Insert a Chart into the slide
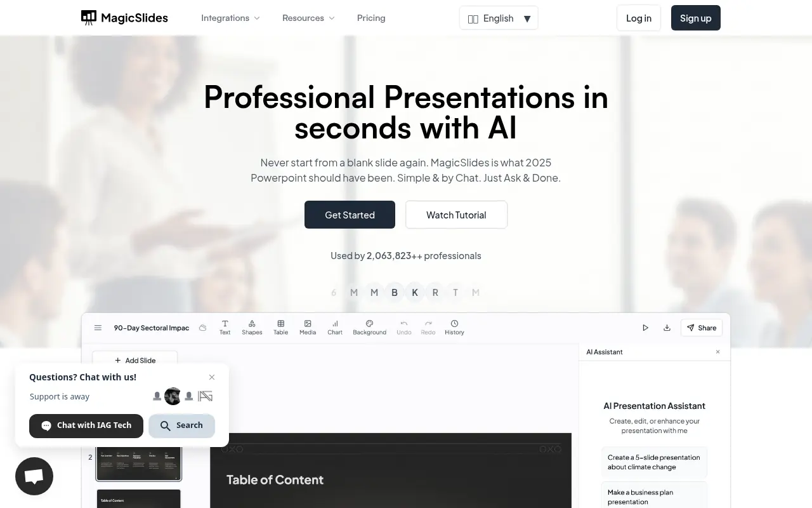 coord(334,327)
